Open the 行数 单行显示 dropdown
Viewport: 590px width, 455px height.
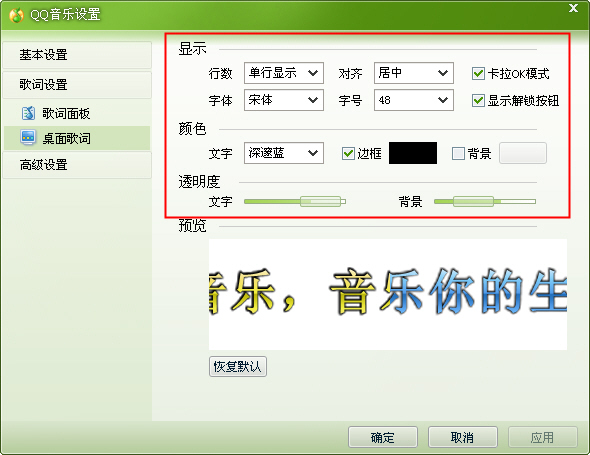284,73
